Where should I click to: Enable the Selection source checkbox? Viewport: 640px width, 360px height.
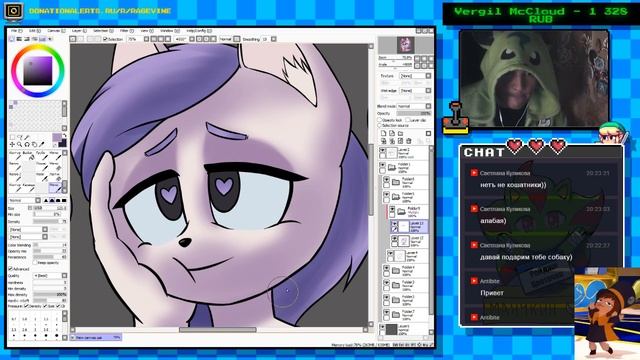pyautogui.click(x=380, y=125)
